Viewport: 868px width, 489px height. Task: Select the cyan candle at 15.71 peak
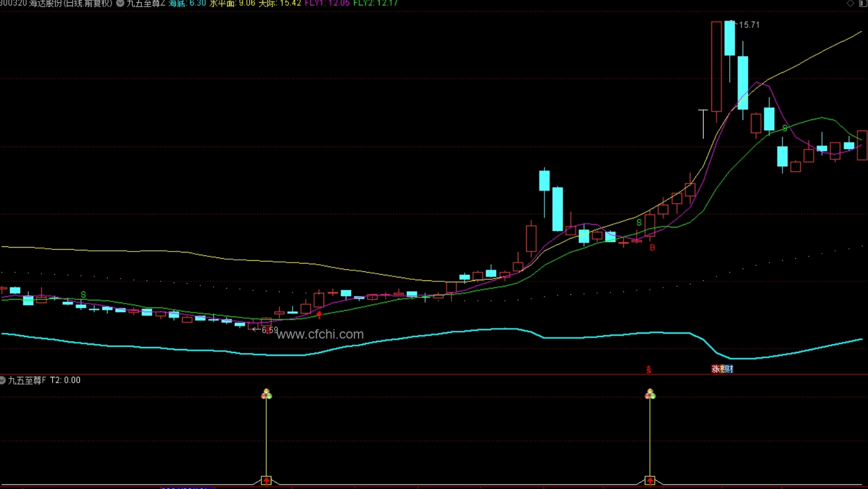(730, 38)
